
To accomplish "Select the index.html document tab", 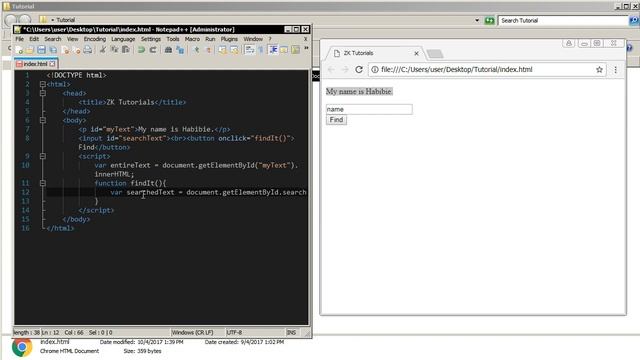I will point(36,64).
